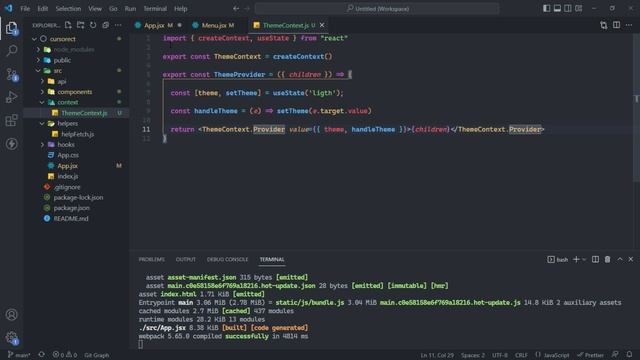Switch to the Output panel tab
The height and width of the screenshot is (360, 640).
(x=186, y=260)
